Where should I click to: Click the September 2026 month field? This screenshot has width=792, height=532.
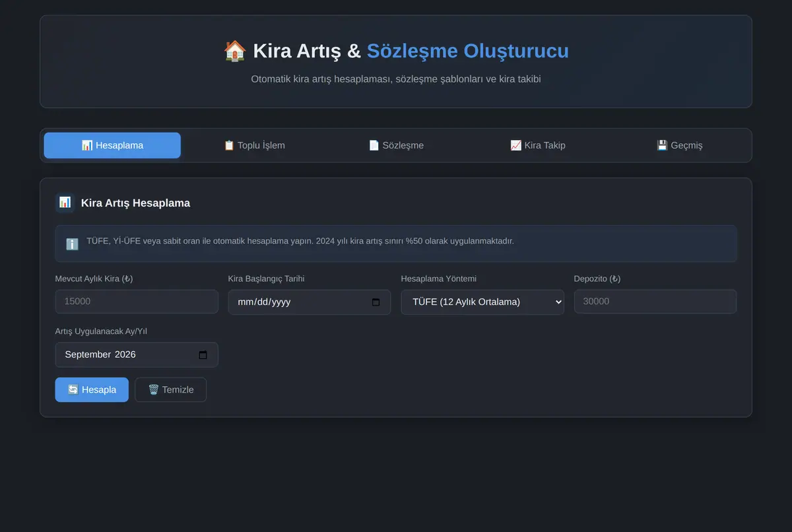[137, 354]
